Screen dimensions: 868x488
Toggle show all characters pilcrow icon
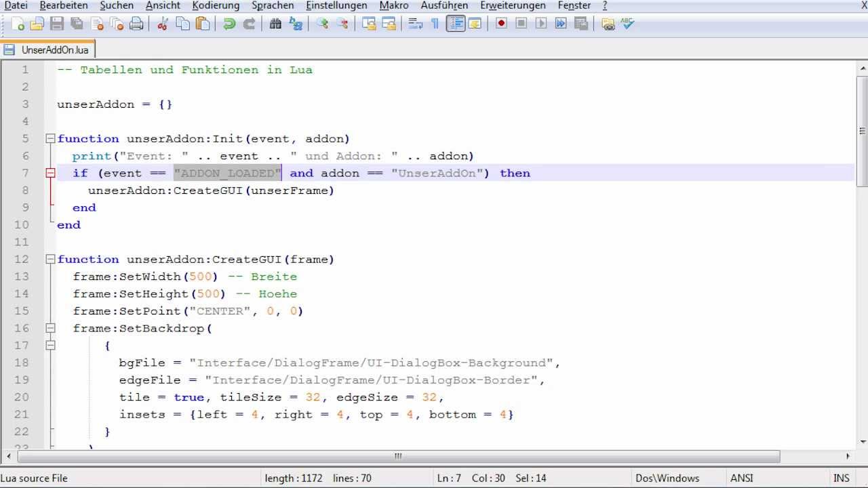[435, 24]
